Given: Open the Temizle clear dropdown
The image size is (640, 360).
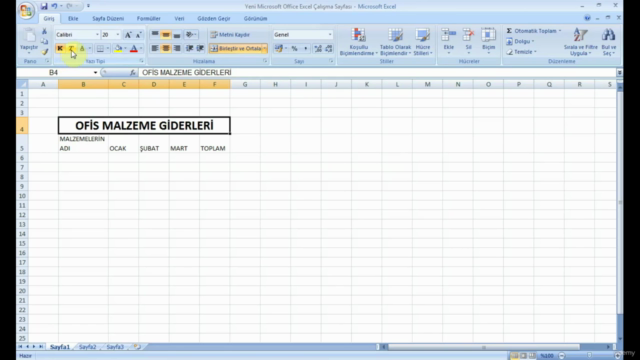Looking at the screenshot, I should 521,52.
